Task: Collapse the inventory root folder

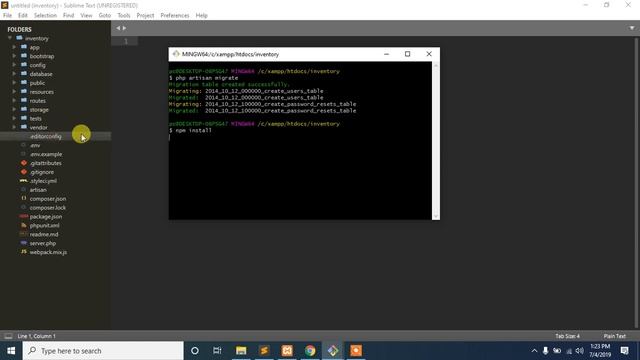Action: [10, 38]
